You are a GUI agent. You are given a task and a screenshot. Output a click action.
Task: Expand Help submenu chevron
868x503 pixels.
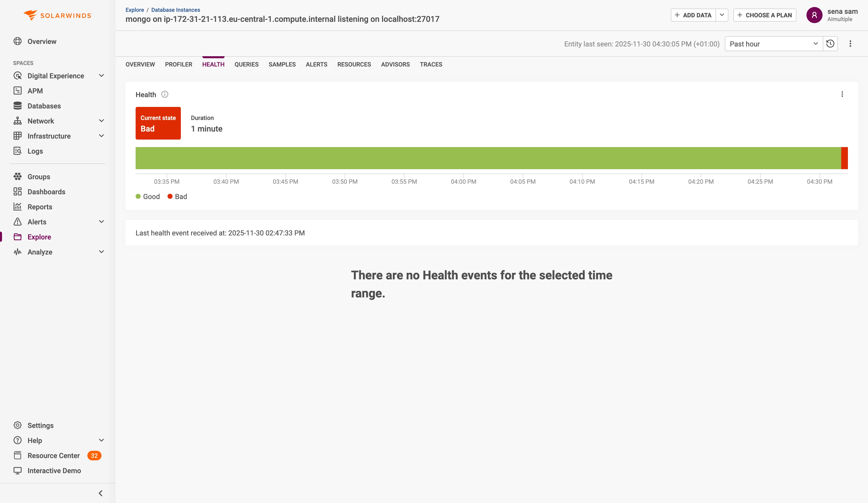pyautogui.click(x=101, y=440)
